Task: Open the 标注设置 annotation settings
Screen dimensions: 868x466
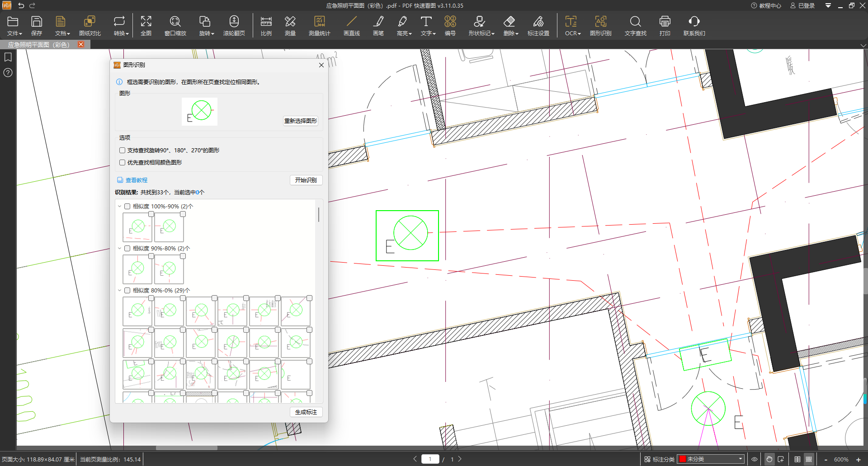Action: 538,25
